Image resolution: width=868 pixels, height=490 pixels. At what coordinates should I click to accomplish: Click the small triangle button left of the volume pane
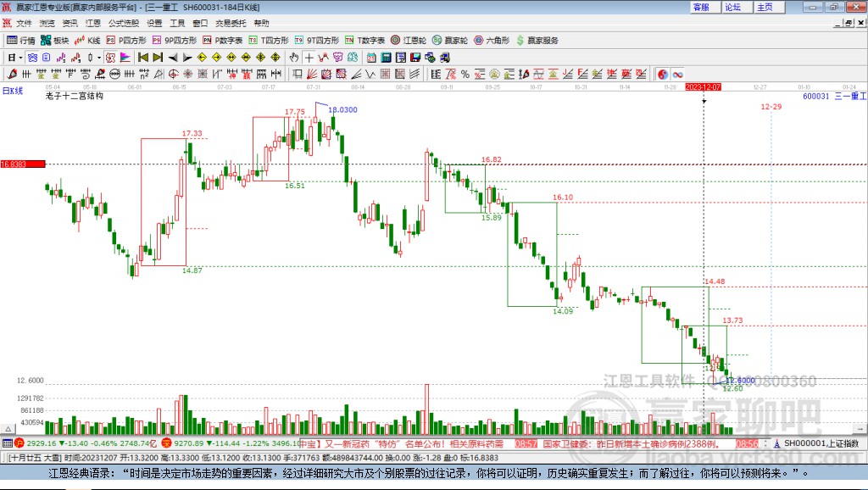[8, 429]
